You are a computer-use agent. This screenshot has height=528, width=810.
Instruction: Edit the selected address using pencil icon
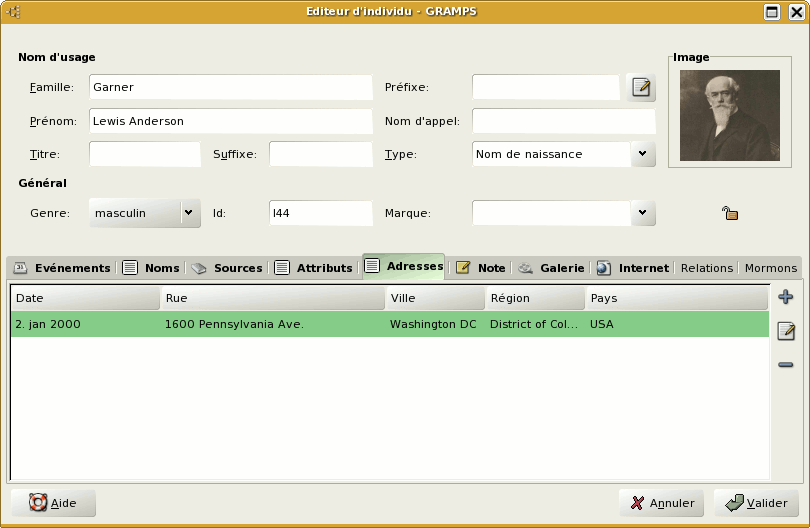786,331
